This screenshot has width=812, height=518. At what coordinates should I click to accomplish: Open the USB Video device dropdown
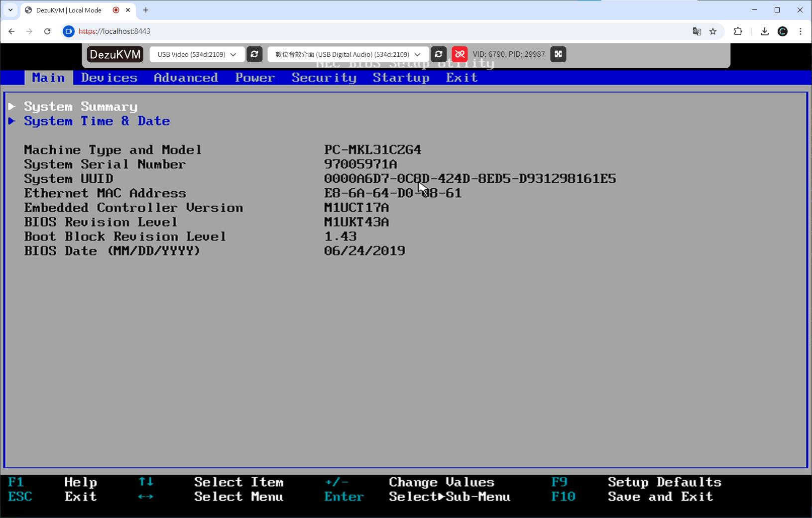tap(197, 54)
